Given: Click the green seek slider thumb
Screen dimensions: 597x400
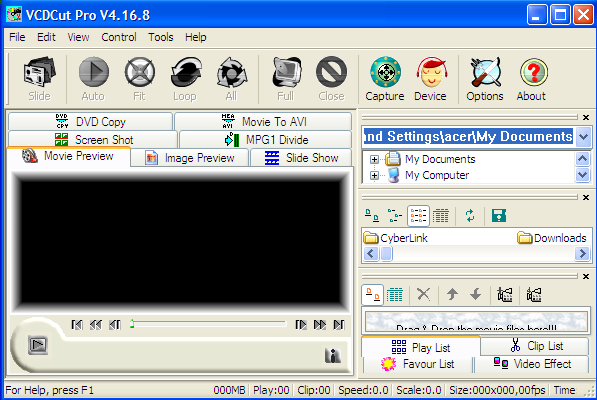Looking at the screenshot, I should point(132,324).
